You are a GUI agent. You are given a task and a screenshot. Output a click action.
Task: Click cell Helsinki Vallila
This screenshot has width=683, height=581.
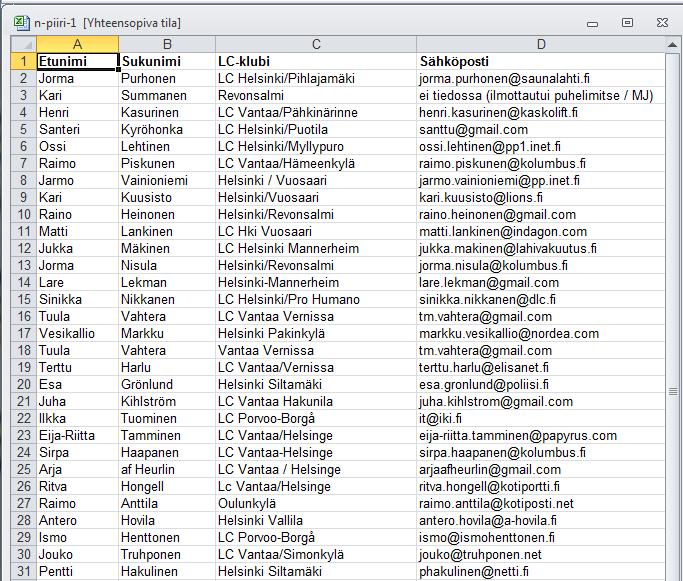(316, 520)
